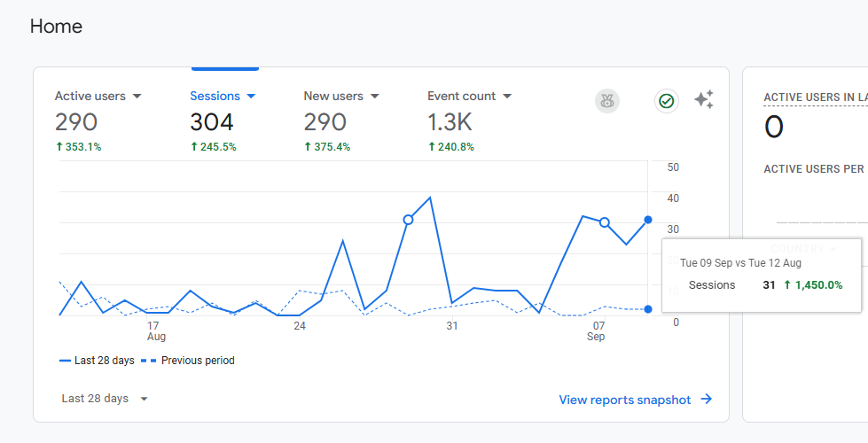The width and height of the screenshot is (868, 443).
Task: Toggle the Previous period legend series
Action: [x=187, y=361]
